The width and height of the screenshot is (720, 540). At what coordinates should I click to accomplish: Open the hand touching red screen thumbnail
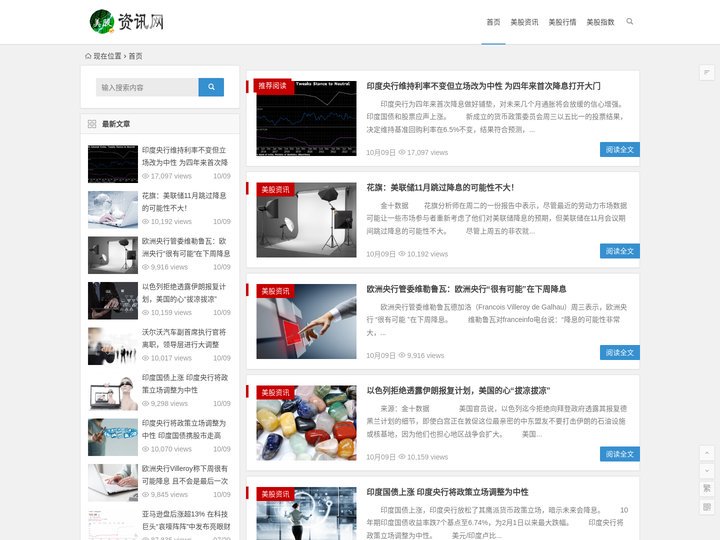pos(306,321)
